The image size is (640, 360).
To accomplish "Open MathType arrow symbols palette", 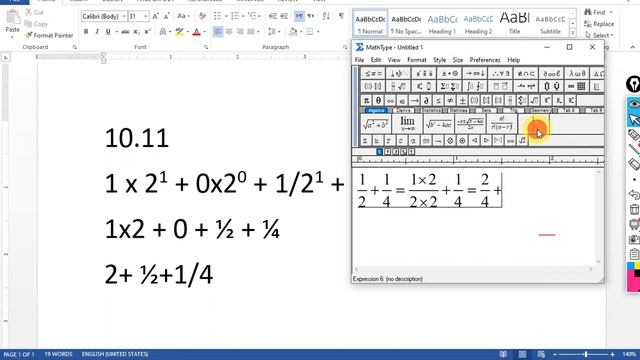I will tap(475, 73).
